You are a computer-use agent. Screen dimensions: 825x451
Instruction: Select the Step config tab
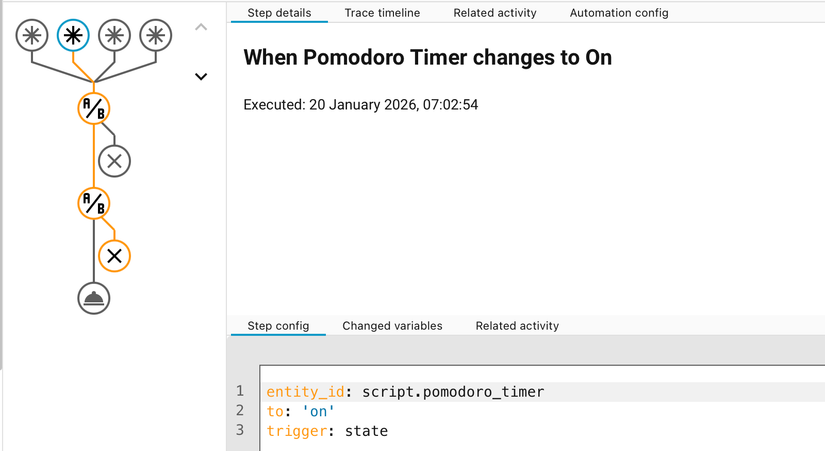[x=278, y=326]
